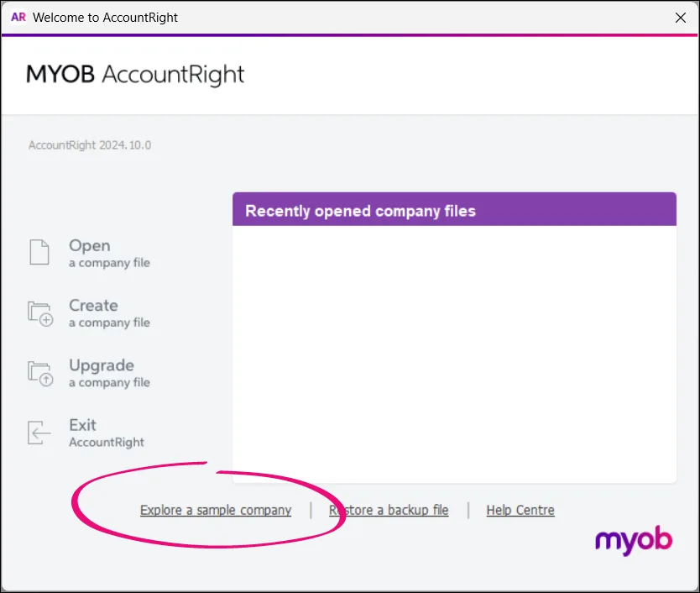Click the myob logo at bottom right
Image resolution: width=700 pixels, height=593 pixels.
tap(634, 541)
